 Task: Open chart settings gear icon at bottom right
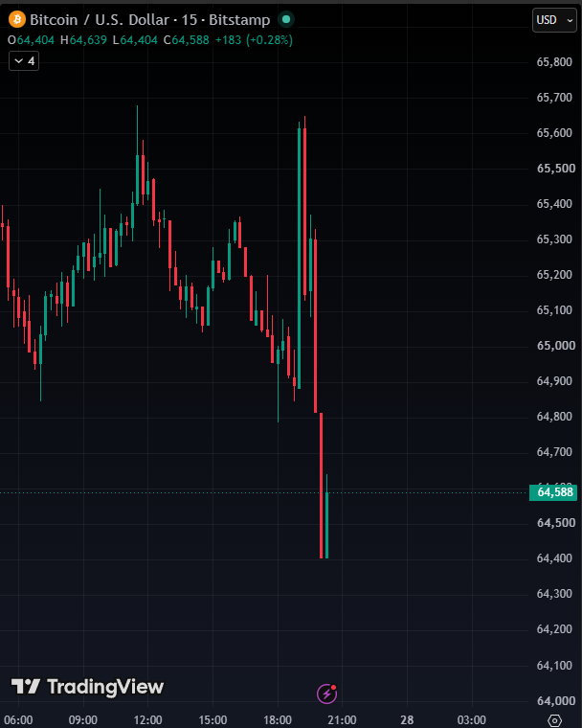point(554,720)
